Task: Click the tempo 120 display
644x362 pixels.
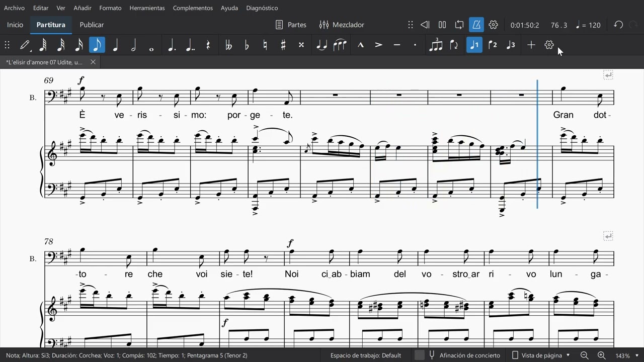Action: tap(588, 25)
